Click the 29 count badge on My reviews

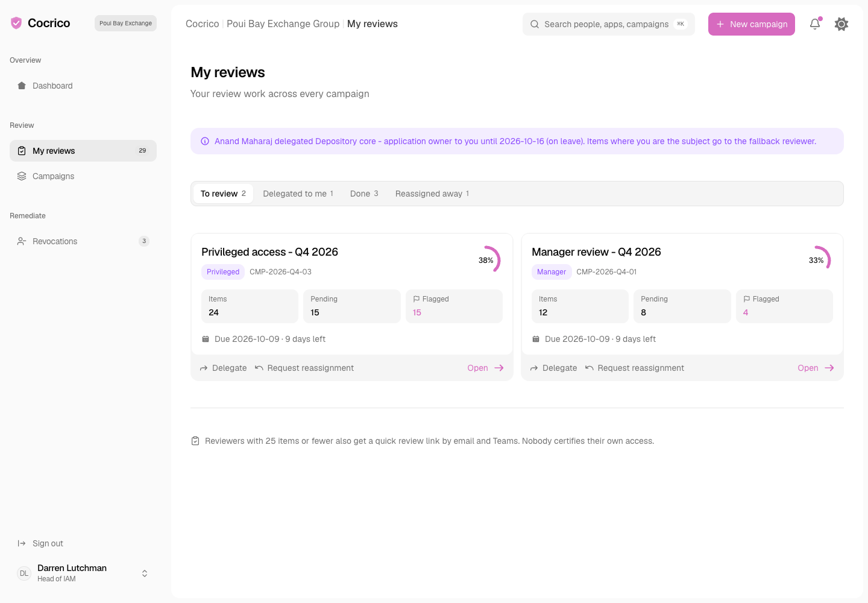point(143,151)
